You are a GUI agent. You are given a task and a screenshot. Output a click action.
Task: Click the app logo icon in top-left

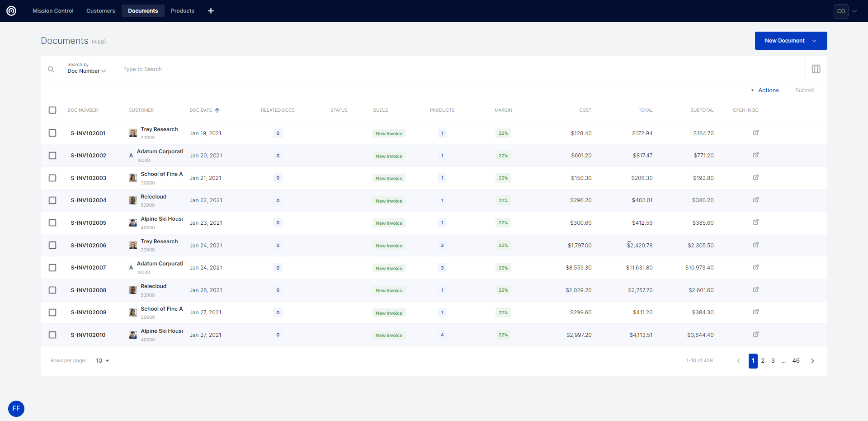pos(11,11)
